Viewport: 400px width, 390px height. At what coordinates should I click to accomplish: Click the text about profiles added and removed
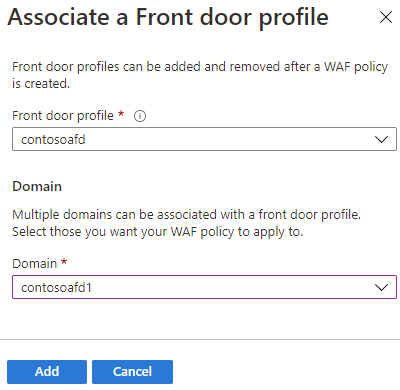[x=200, y=75]
